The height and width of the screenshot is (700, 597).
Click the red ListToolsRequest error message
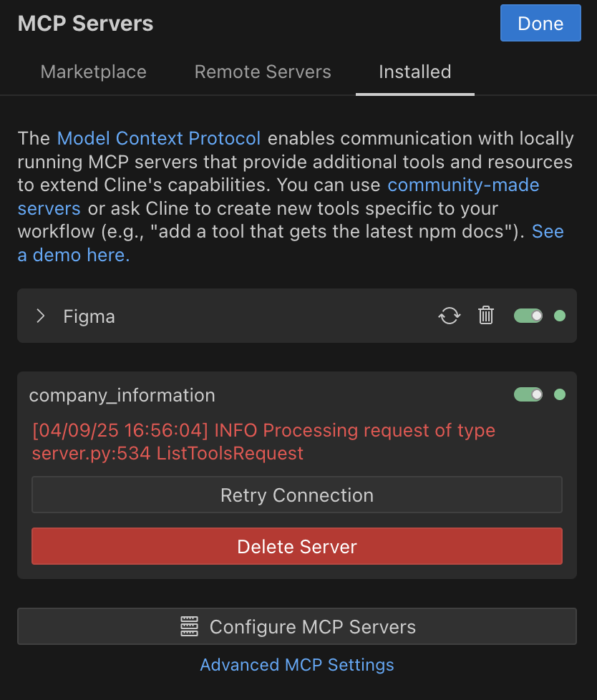tap(263, 442)
